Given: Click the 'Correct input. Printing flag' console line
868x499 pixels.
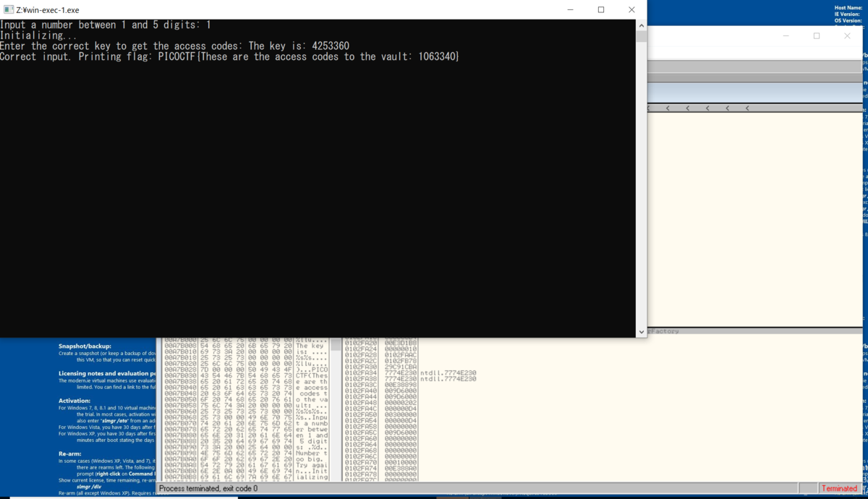Looking at the screenshot, I should (230, 56).
